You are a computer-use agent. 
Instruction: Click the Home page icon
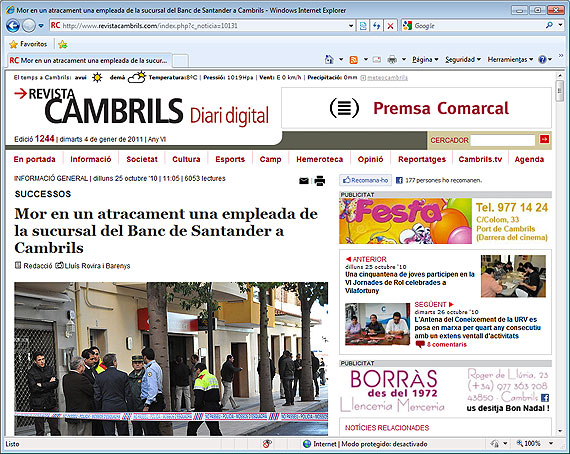click(x=329, y=59)
